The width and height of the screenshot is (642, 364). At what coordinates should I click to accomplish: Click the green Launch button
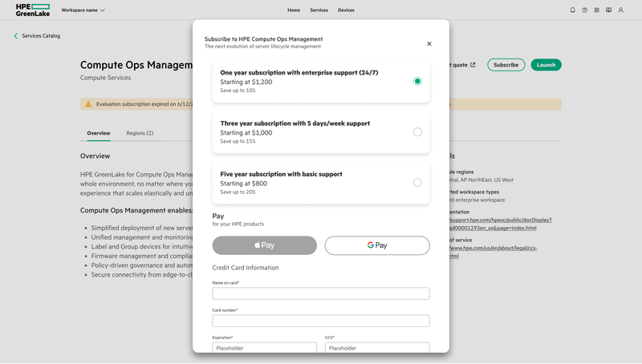(547, 65)
